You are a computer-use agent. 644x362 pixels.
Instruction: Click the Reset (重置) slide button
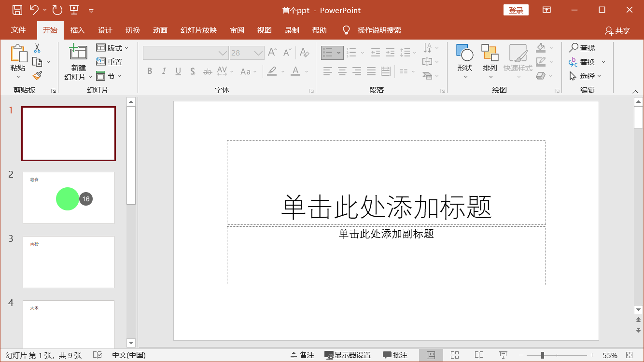[x=109, y=62]
